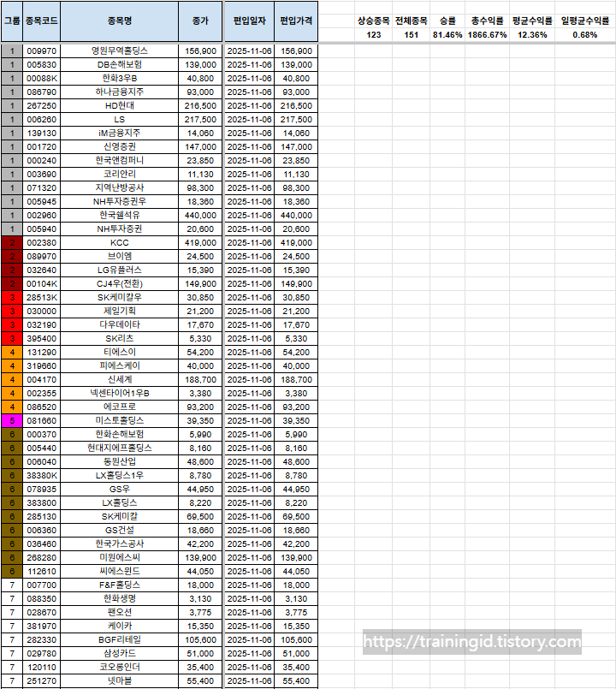The width and height of the screenshot is (616, 689).
Task: Click the 하나금융지주 cell
Action: [120, 92]
